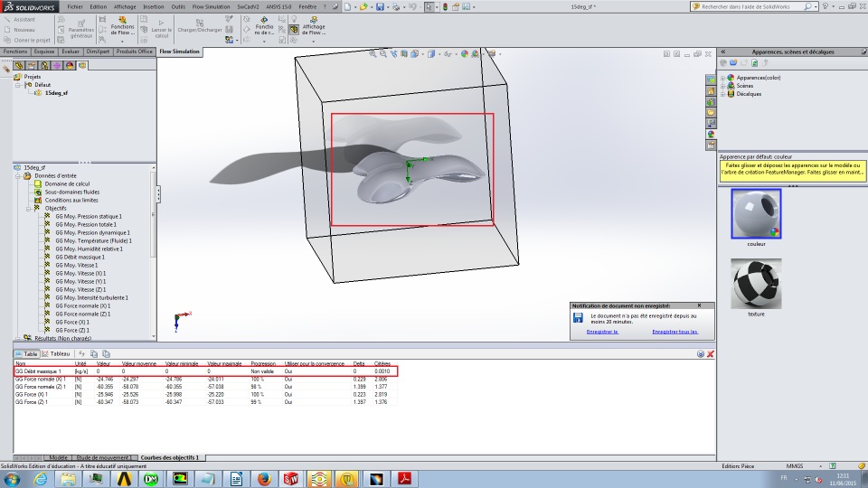Open the Affichage de Flow dropdown arrow
Image resolution: width=868 pixels, height=488 pixels.
314,41
